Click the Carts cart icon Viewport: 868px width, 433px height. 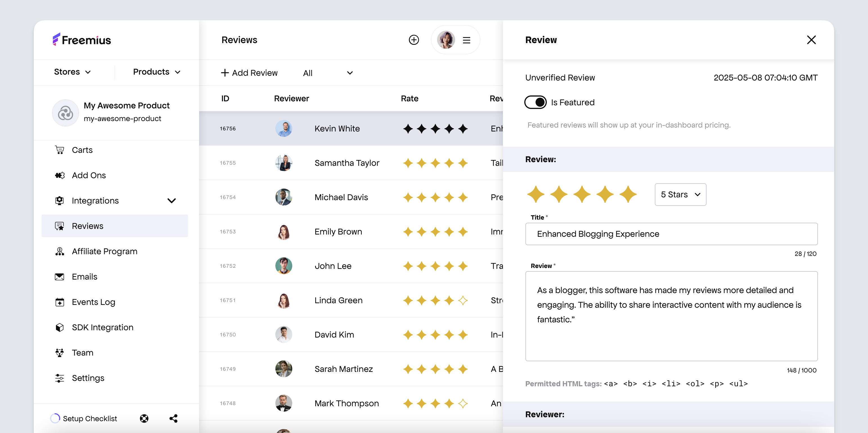(60, 150)
